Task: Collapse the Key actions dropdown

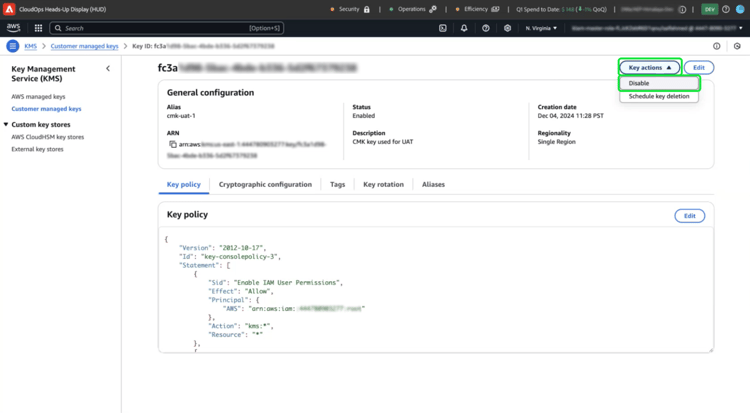Action: click(x=649, y=68)
